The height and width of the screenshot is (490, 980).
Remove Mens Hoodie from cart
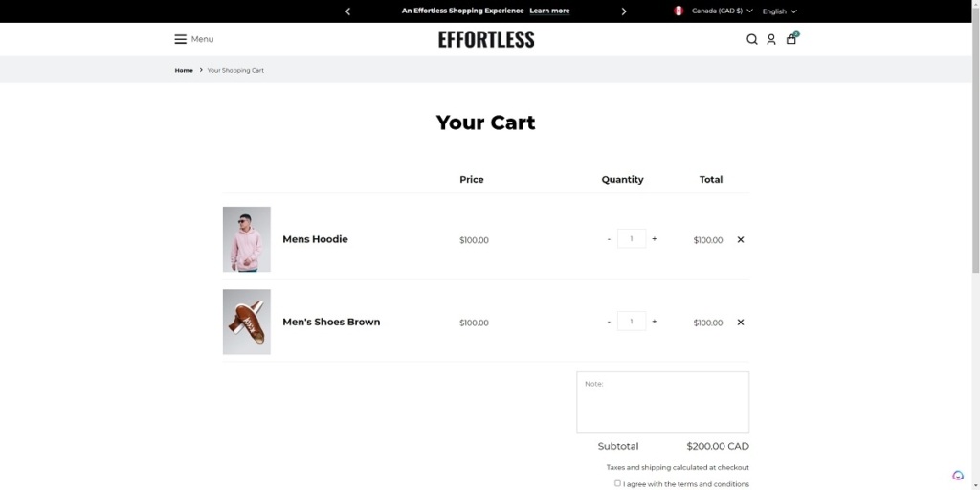click(x=741, y=240)
